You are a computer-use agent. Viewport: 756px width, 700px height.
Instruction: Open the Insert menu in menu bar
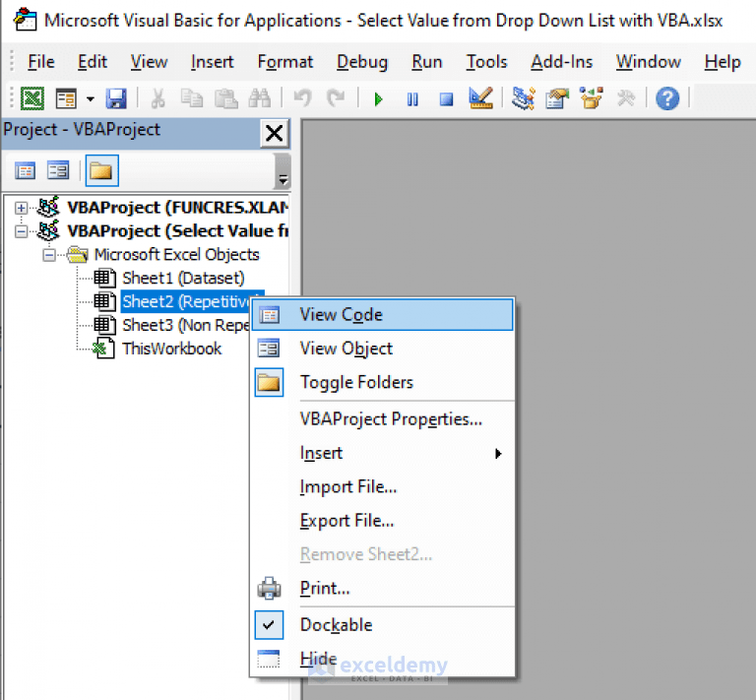[x=213, y=62]
